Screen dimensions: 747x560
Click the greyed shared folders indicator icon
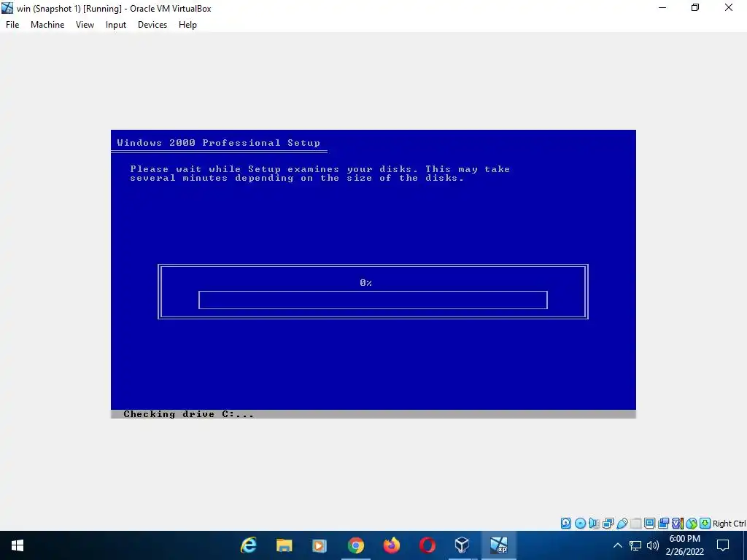click(x=635, y=524)
